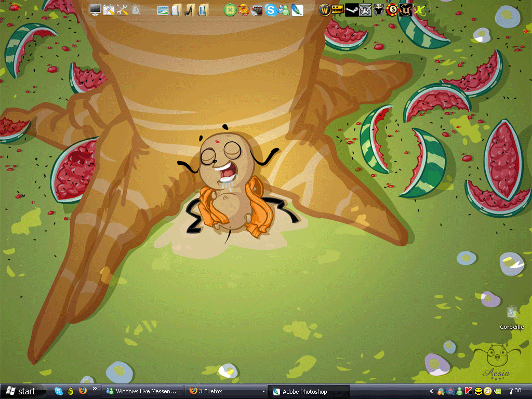The height and width of the screenshot is (399, 532).
Task: Open the music folder dock icon
Action: coord(190,10)
